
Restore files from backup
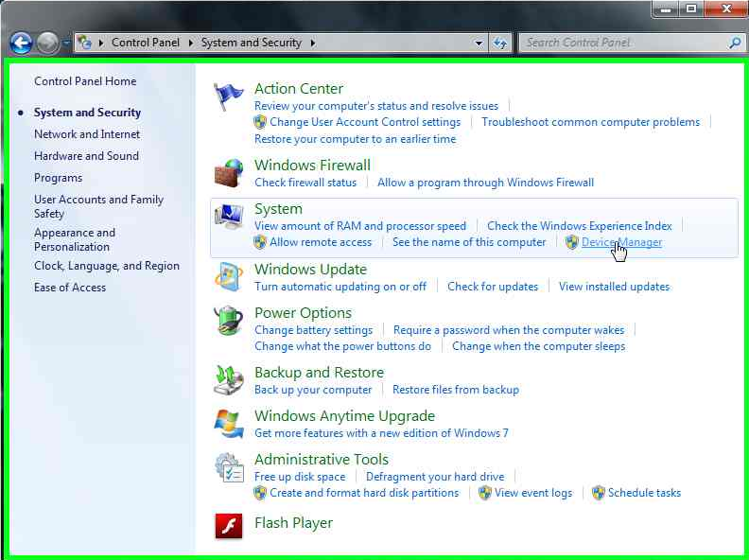coord(456,390)
